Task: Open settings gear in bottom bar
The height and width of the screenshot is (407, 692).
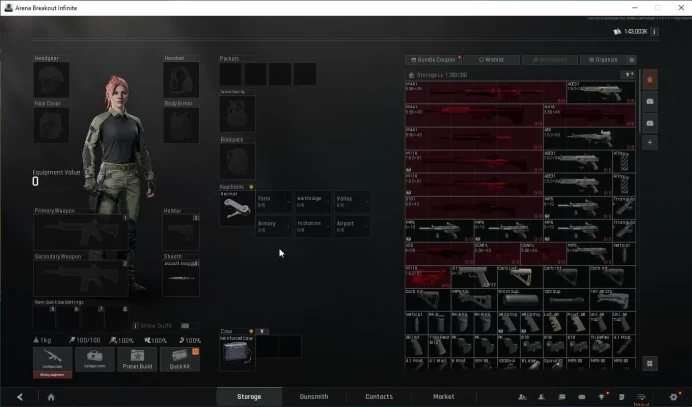Action: coord(673,397)
